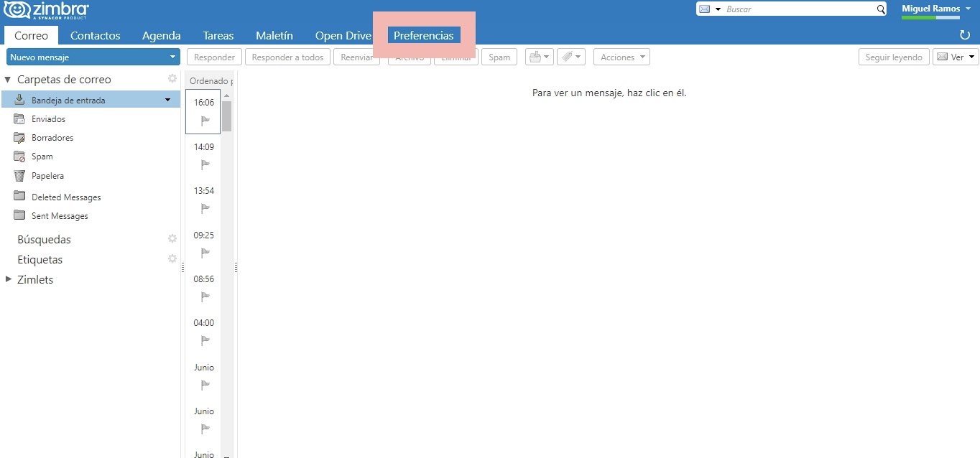Open the Preferencias tab

pos(423,36)
